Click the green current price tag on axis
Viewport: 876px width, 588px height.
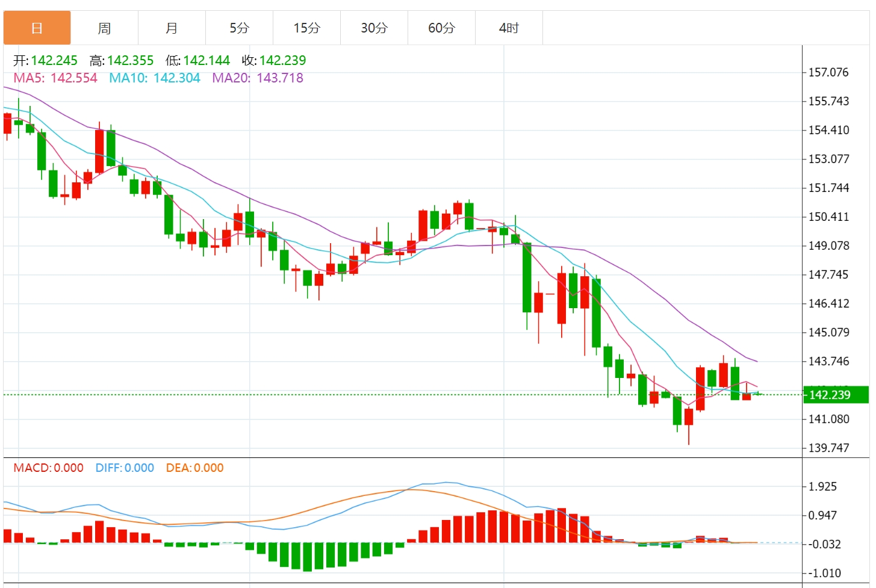click(x=836, y=395)
